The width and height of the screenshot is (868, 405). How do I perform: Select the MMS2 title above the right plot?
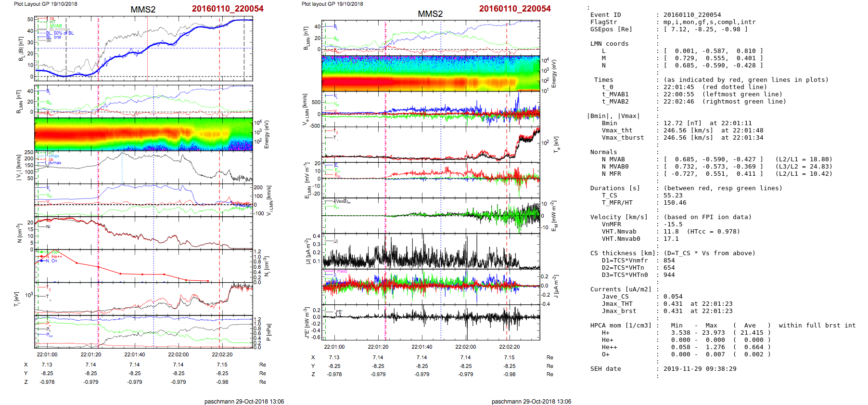(x=430, y=14)
